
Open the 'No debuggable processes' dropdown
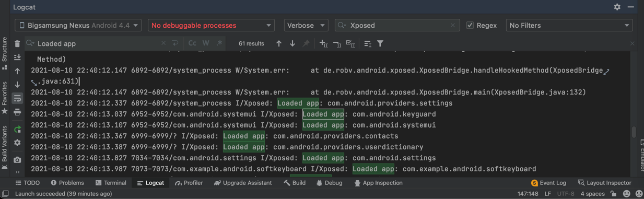click(211, 25)
